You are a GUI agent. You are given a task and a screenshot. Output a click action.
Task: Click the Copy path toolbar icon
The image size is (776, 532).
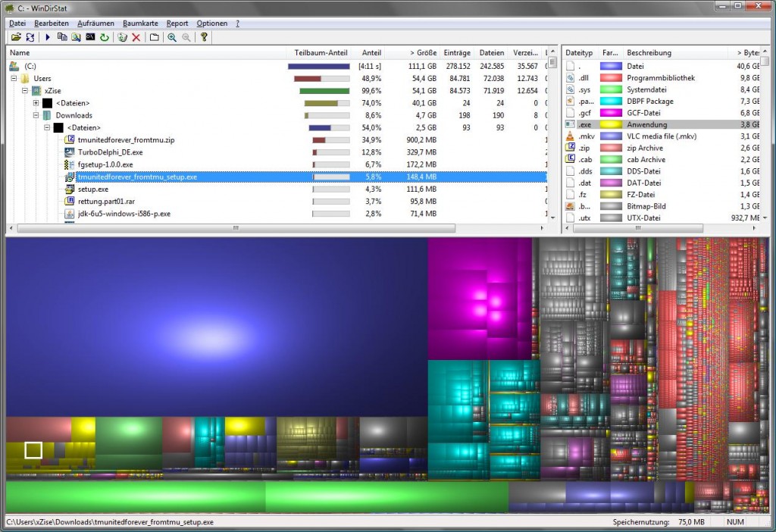coord(63,36)
